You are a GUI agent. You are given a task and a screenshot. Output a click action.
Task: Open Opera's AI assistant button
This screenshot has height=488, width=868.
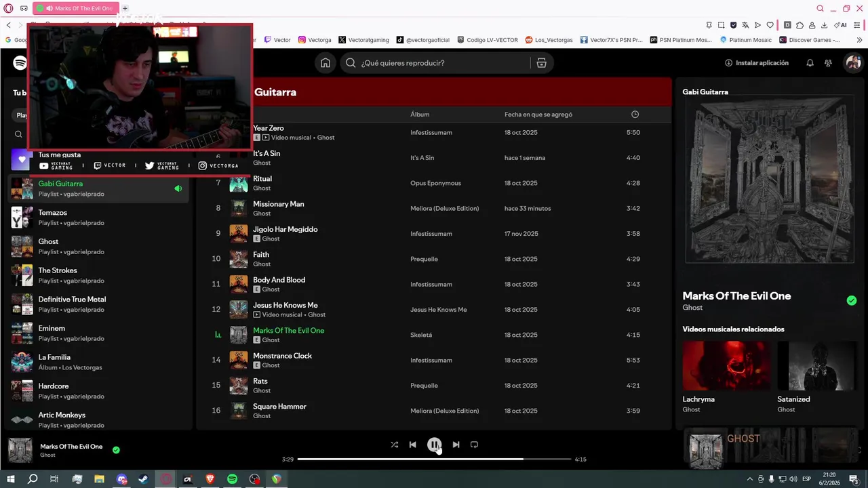tap(841, 25)
